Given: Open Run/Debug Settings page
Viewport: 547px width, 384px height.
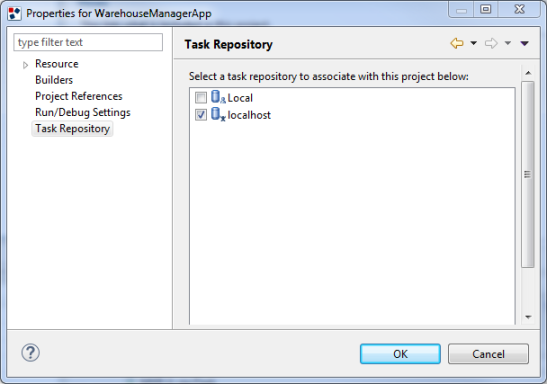Looking at the screenshot, I should tap(83, 112).
